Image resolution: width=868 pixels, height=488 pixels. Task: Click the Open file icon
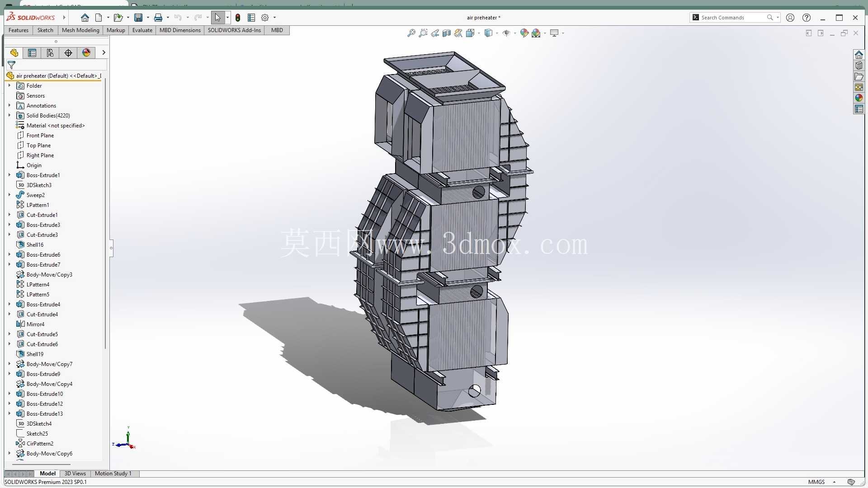click(118, 18)
